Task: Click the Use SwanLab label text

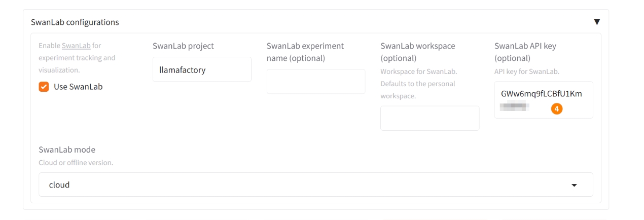Action: click(x=78, y=87)
